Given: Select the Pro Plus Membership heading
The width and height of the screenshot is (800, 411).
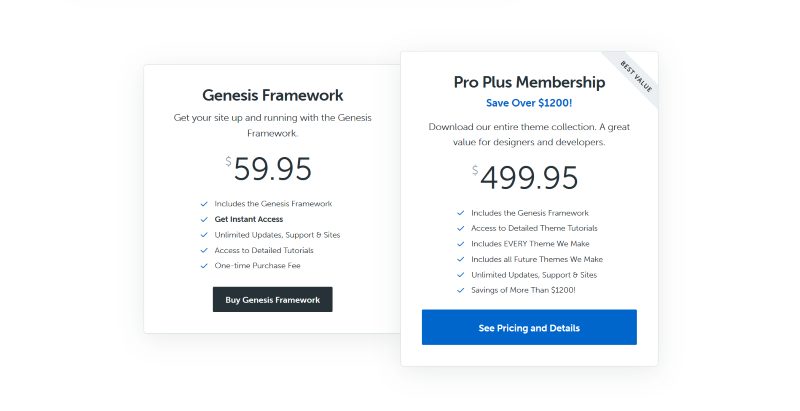Looking at the screenshot, I should coord(529,82).
